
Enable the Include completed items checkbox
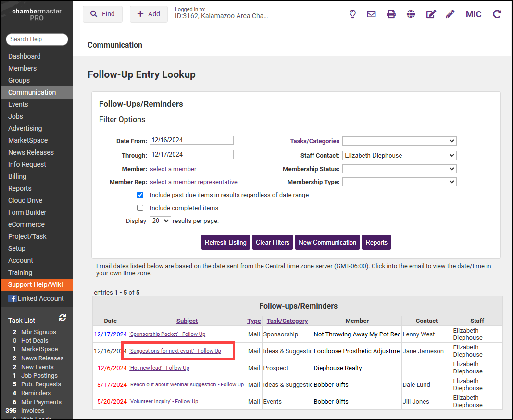tap(140, 208)
